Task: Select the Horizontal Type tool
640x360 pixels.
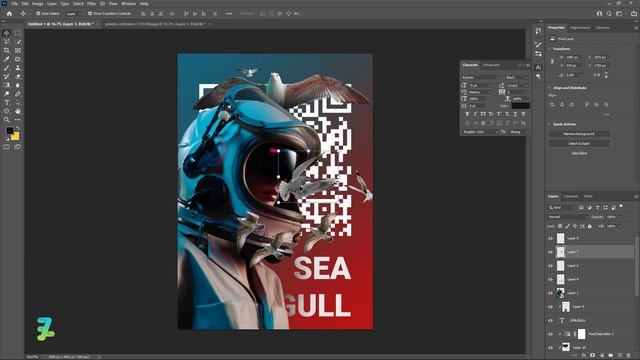Action: pyautogui.click(x=7, y=102)
